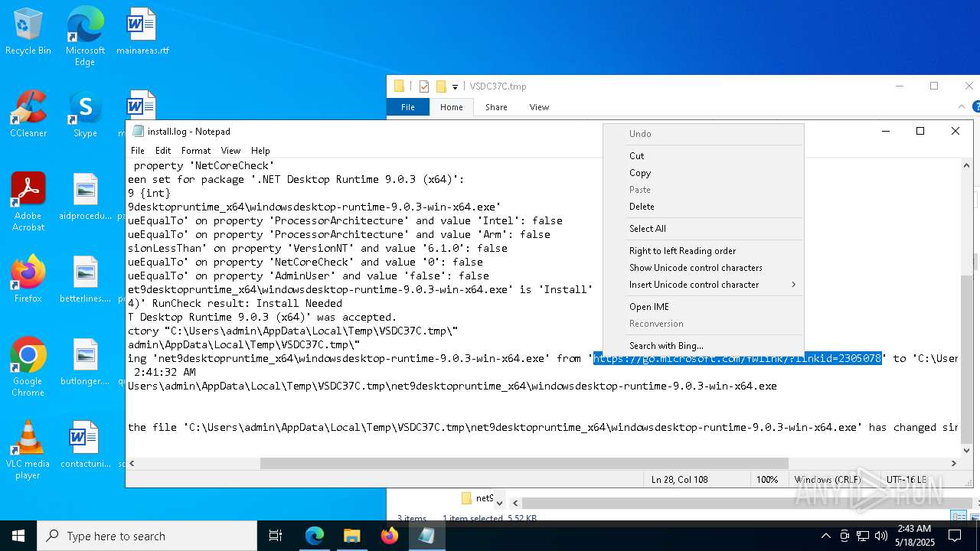Choose Select All in context menu
Viewport: 980px width, 551px height.
pos(704,229)
